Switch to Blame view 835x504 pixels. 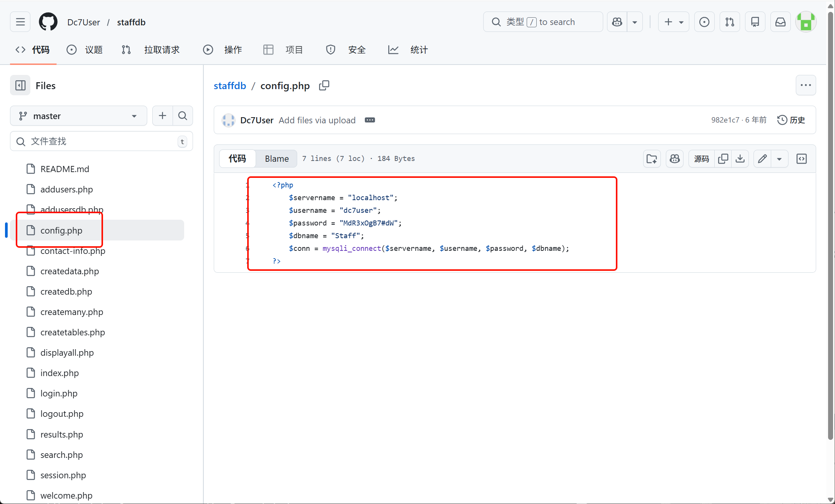pos(276,159)
